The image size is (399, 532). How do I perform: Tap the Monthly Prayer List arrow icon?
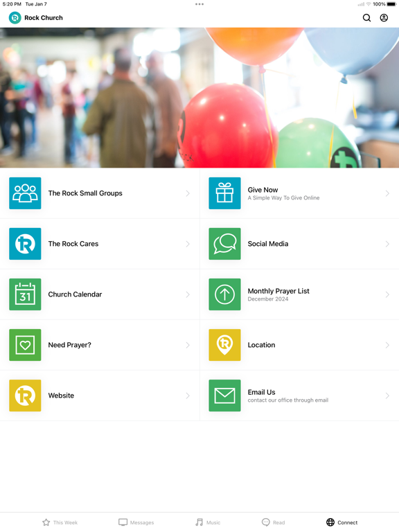pos(224,294)
